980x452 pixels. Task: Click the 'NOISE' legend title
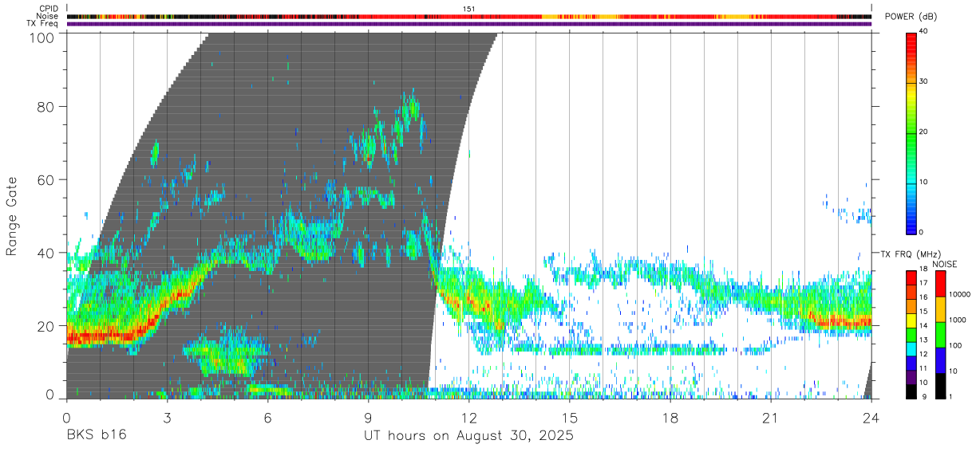click(x=944, y=264)
